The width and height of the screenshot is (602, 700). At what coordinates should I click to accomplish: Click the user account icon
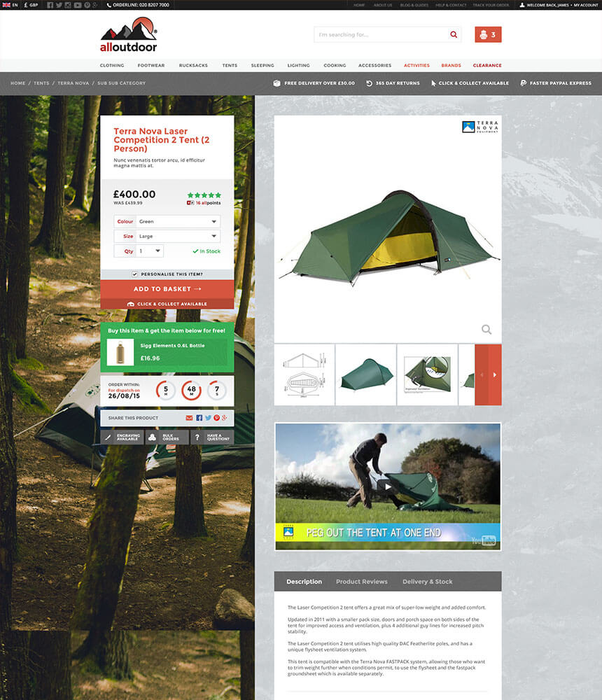click(522, 5)
